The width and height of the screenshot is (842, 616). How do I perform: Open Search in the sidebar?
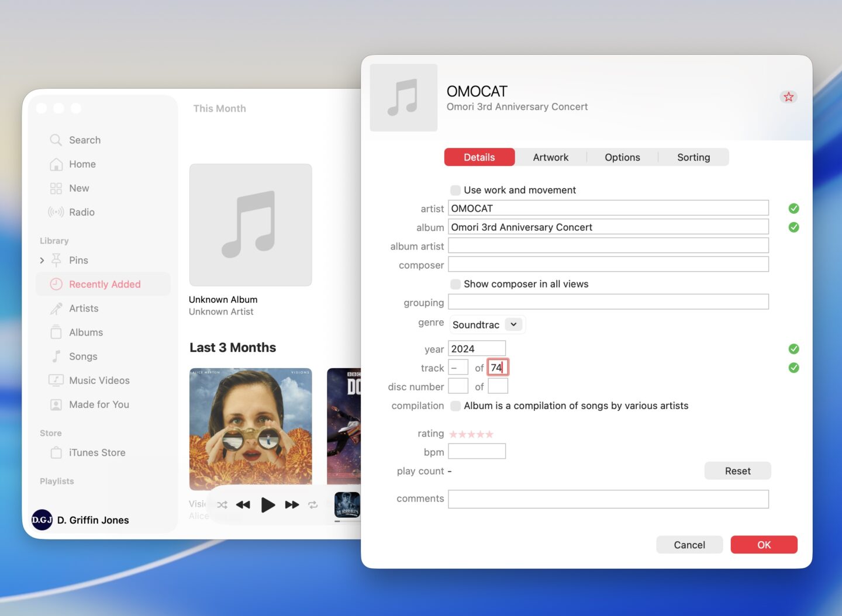[84, 140]
